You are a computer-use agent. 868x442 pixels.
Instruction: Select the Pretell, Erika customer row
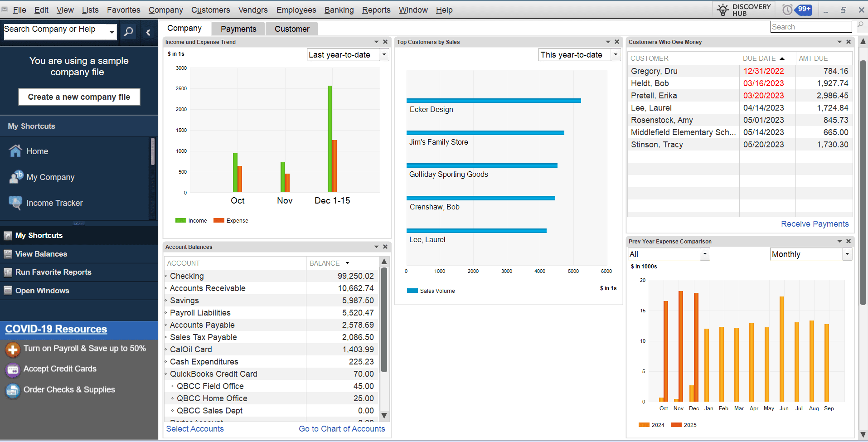click(740, 96)
